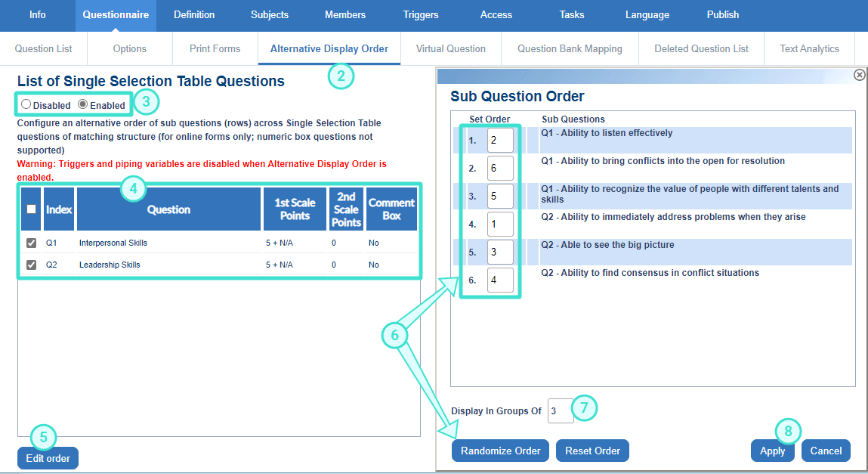
Task: Click set order field for listen effectively
Action: (x=500, y=141)
